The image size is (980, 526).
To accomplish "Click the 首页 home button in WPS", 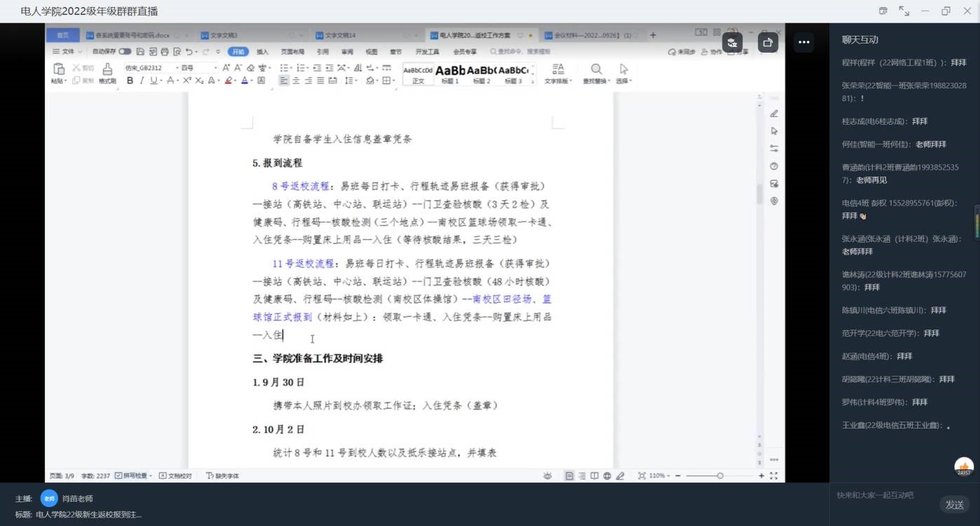I will pos(63,35).
